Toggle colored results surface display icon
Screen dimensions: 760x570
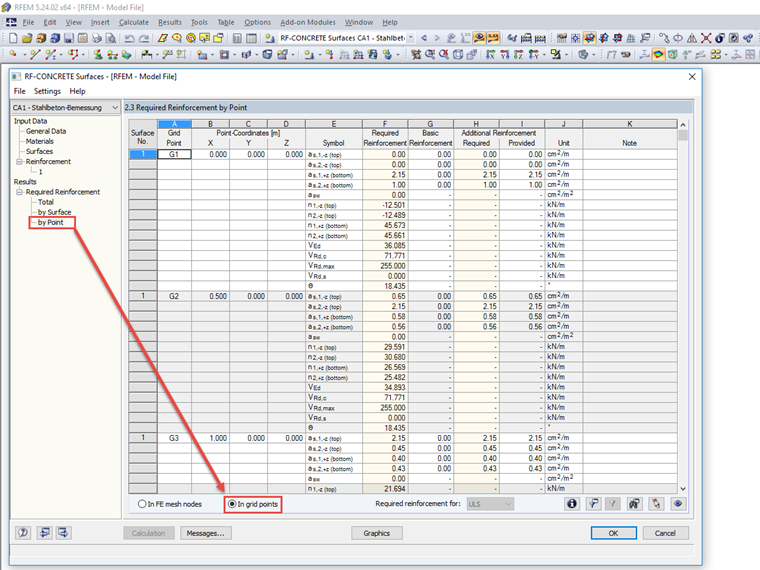[x=658, y=55]
